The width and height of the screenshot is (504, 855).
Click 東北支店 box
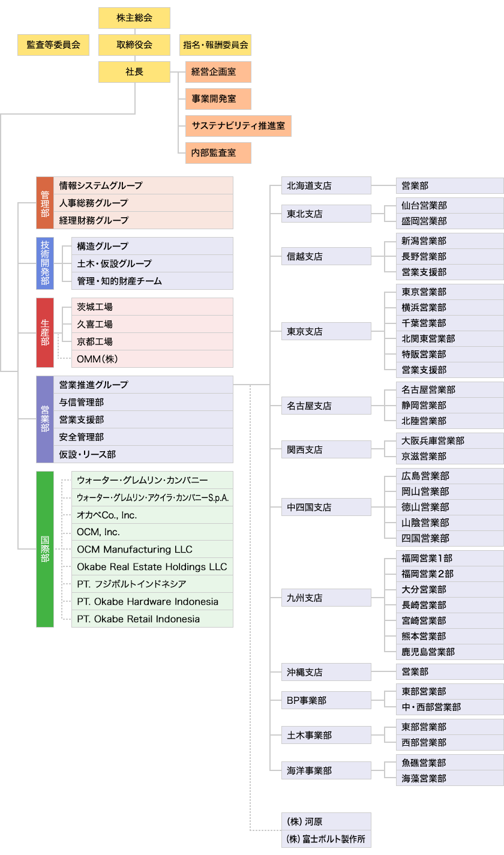[326, 214]
